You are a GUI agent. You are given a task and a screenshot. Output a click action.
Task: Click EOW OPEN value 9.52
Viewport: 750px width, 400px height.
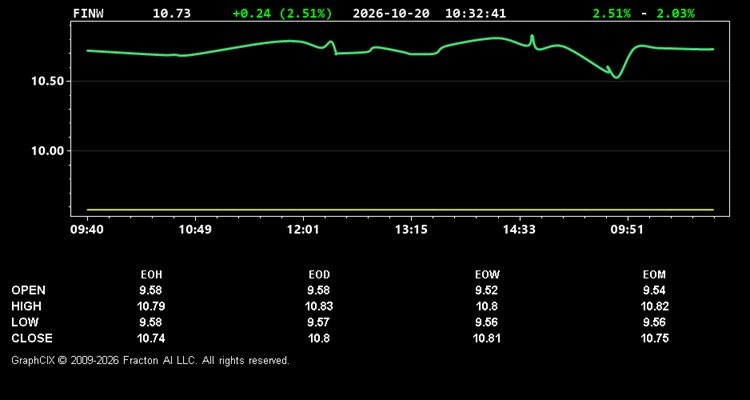[x=487, y=290]
